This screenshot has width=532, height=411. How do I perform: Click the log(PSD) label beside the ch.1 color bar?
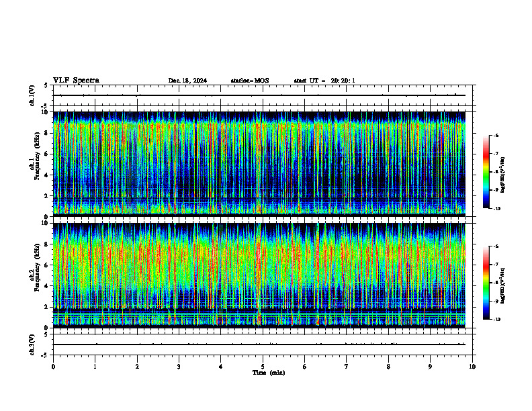[502, 175]
